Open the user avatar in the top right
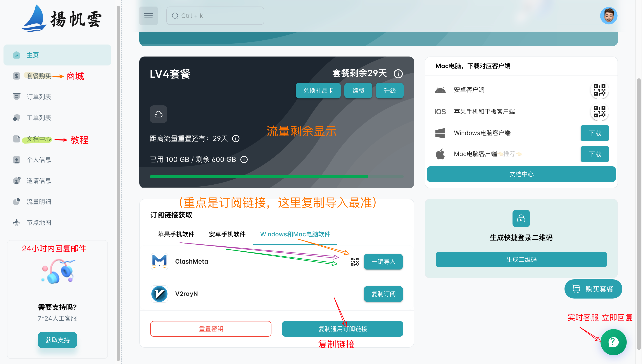The height and width of the screenshot is (364, 642). pos(609,15)
